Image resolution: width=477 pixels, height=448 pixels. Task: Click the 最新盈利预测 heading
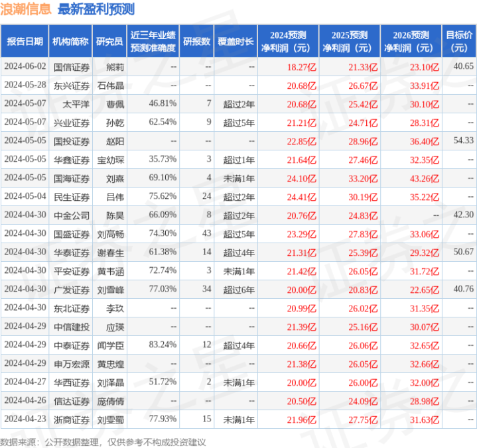[96, 9]
